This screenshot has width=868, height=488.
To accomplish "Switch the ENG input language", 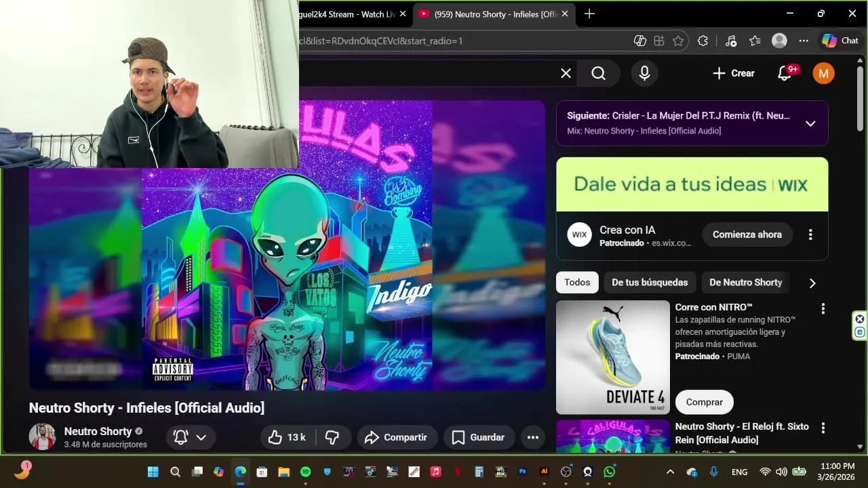I will tap(739, 472).
